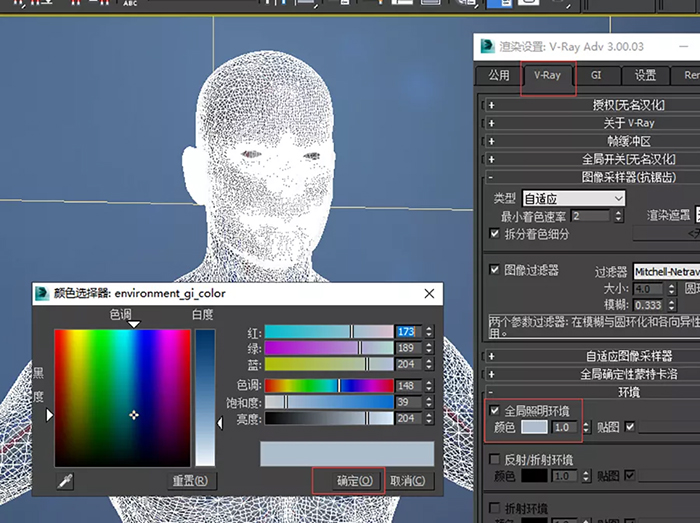The width and height of the screenshot is (700, 523).
Task: Click the filter 模糊 spinner arrows
Action: point(672,305)
